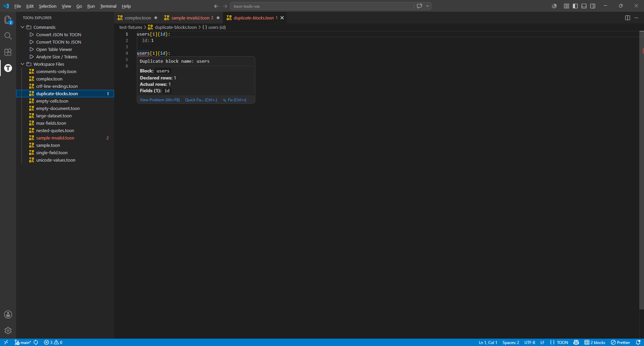Screen dimensions: 644x346
Task: Open the Help menu
Action: [126, 6]
